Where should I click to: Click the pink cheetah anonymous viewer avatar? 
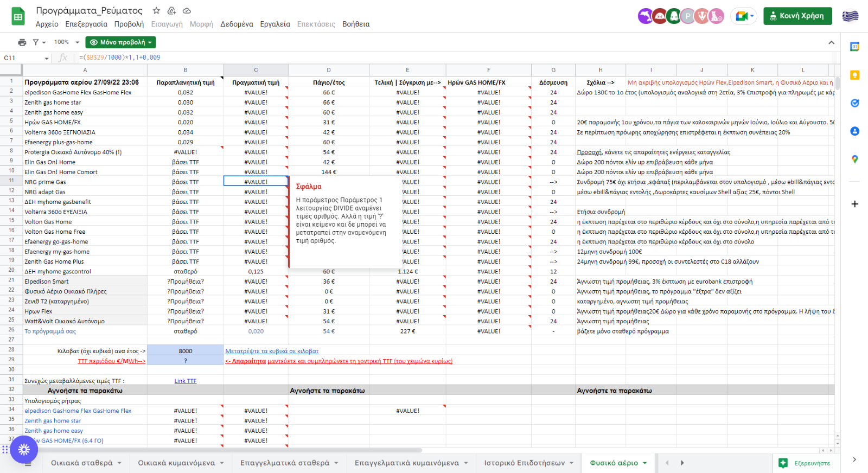pyautogui.click(x=717, y=16)
